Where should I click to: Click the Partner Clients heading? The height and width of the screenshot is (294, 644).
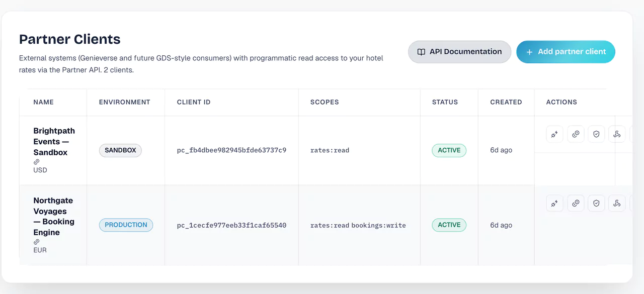pos(69,39)
